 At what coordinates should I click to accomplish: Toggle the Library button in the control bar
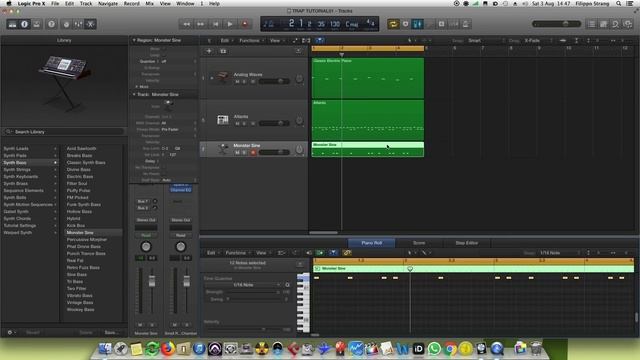click(12, 24)
